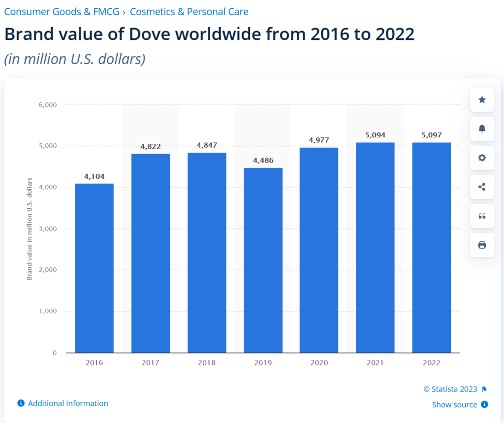Click the flag icon near Statista 2023
504x423 pixels.
click(x=484, y=389)
